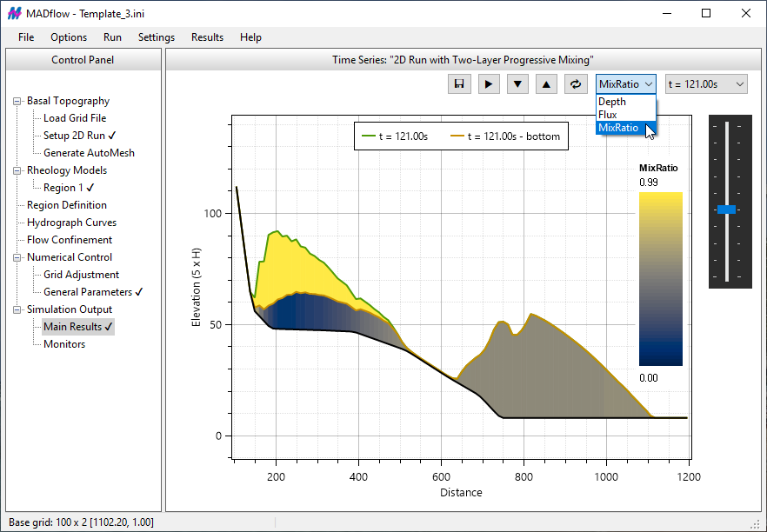Collapse the Numerical Control tree node

tap(17, 257)
